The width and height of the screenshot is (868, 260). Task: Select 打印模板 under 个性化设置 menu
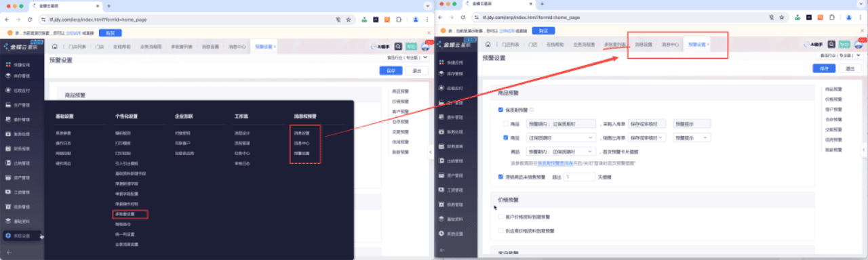[123, 144]
